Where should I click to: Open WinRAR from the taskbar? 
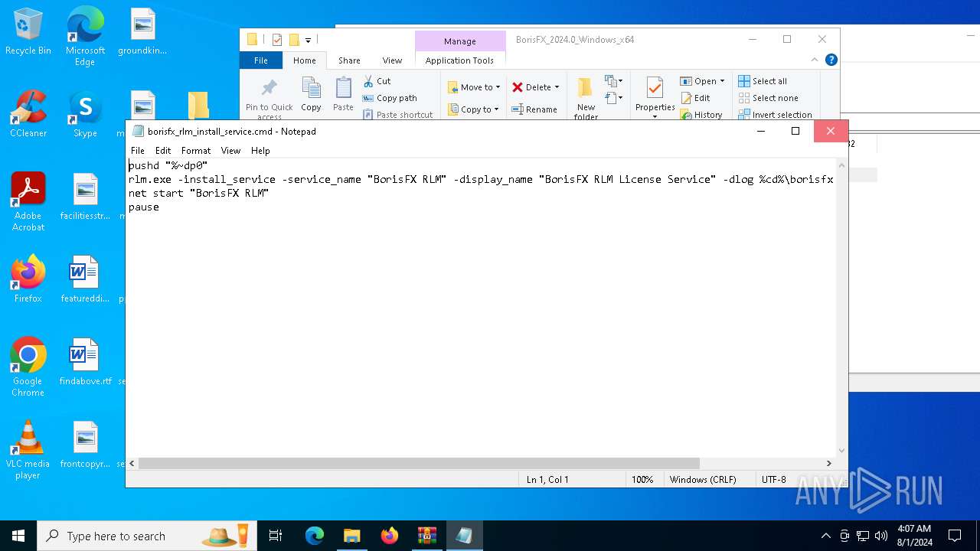[426, 536]
